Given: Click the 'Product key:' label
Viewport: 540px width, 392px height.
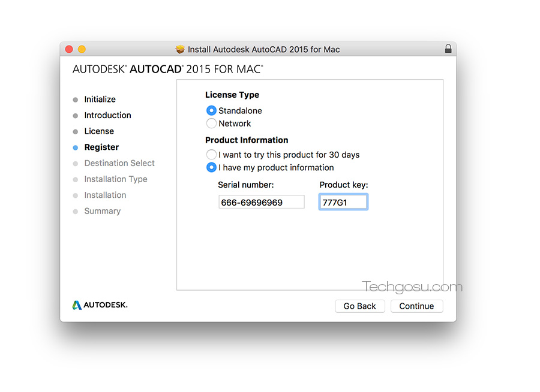Looking at the screenshot, I should pyautogui.click(x=344, y=185).
